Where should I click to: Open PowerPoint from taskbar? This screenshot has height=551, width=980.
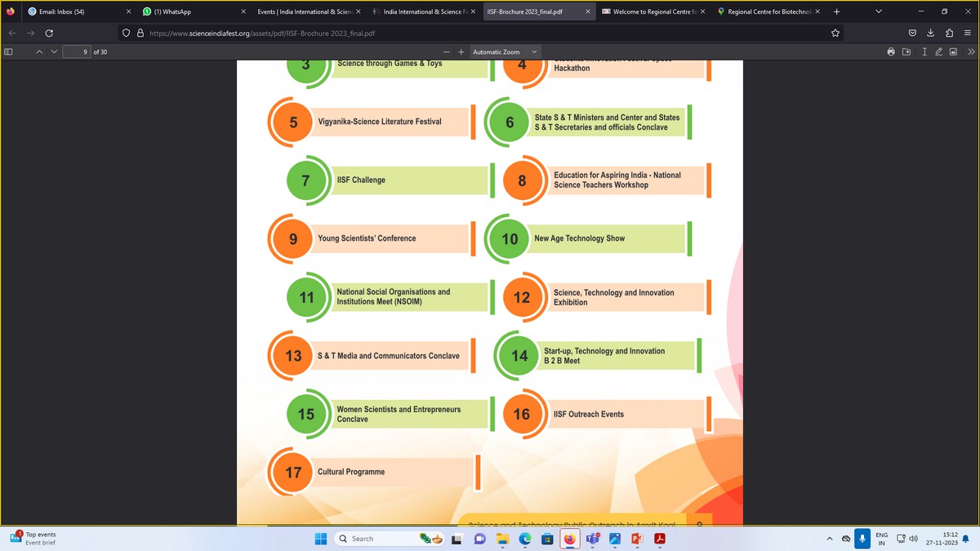637,539
